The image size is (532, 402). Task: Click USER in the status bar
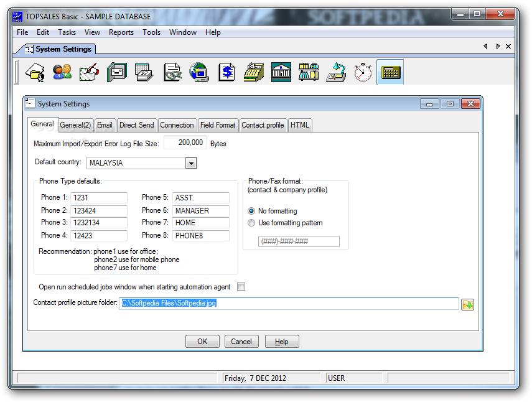(336, 378)
